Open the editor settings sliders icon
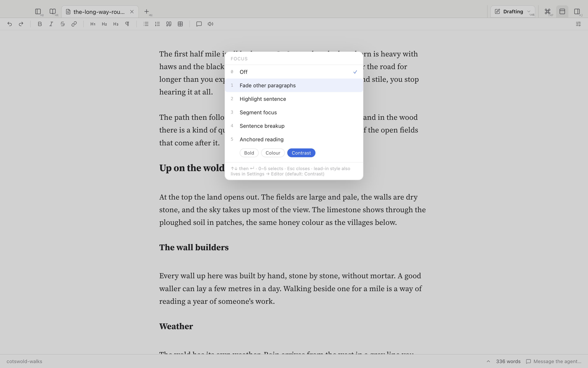The image size is (588, 368). pyautogui.click(x=578, y=24)
